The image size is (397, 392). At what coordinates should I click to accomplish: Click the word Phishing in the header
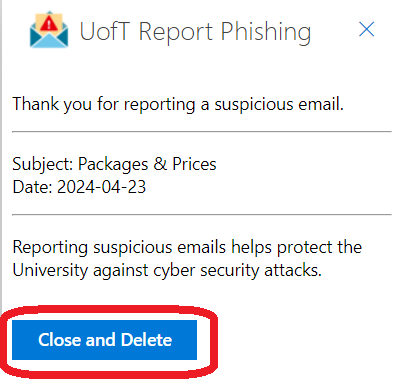click(266, 33)
